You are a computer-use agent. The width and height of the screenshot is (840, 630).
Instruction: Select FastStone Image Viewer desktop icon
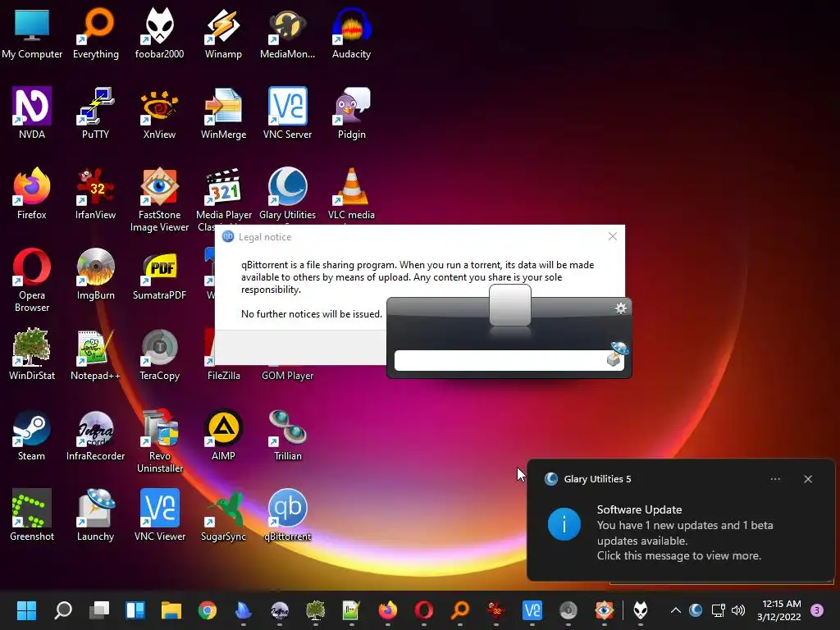(159, 199)
